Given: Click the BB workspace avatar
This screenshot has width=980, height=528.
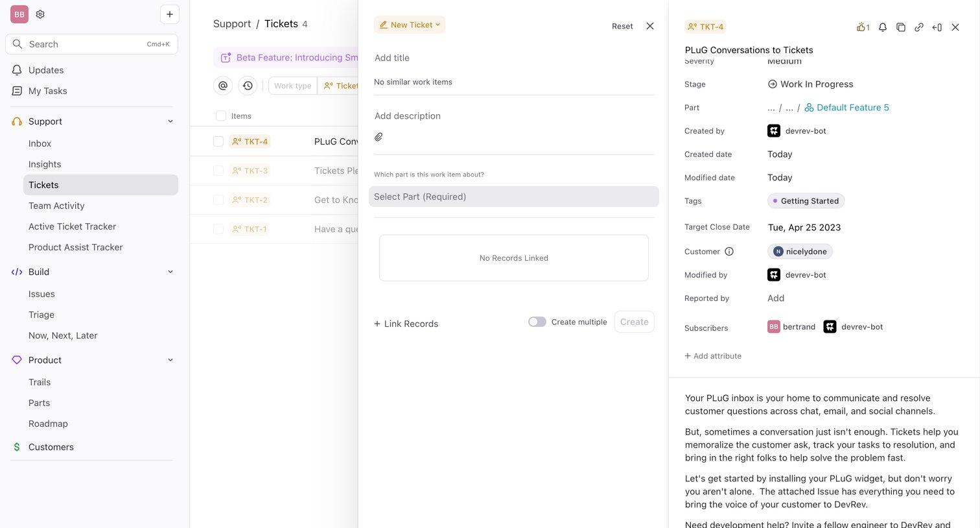Looking at the screenshot, I should (x=19, y=14).
